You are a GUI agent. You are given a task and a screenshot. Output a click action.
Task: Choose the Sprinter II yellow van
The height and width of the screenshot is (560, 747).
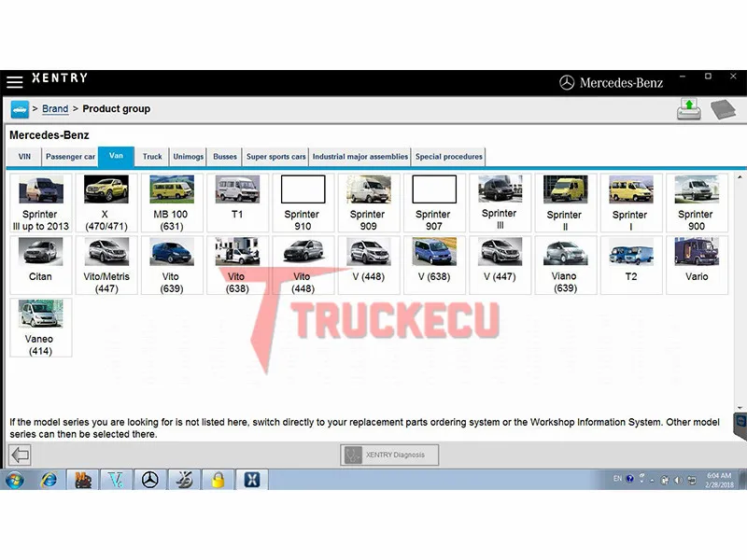coord(566,203)
